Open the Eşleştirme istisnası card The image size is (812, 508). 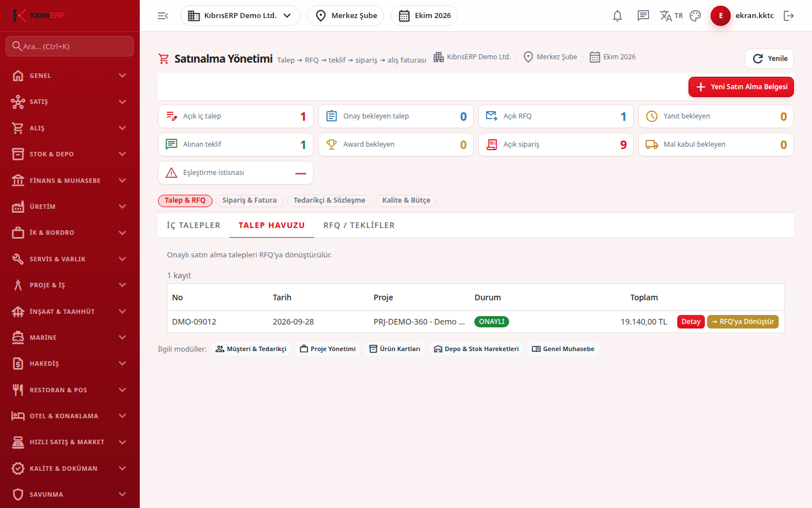point(236,173)
